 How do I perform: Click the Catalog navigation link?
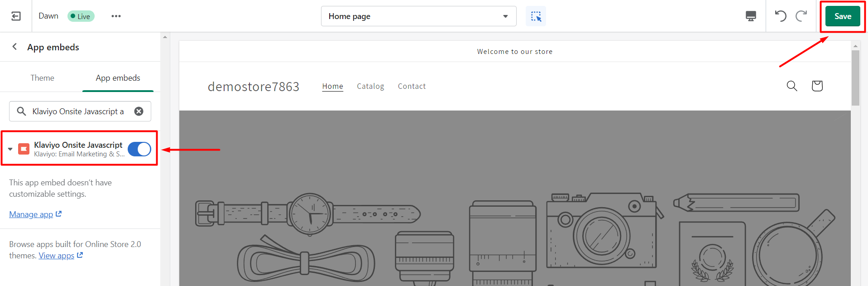coord(370,86)
